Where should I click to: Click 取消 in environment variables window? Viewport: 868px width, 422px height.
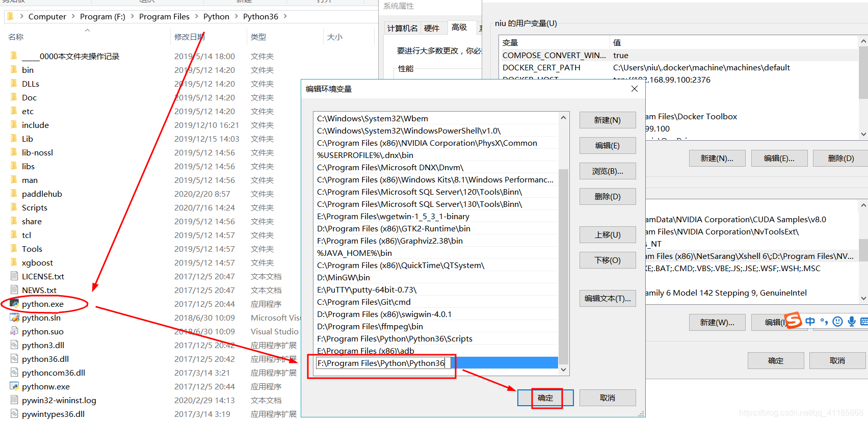[x=837, y=360]
